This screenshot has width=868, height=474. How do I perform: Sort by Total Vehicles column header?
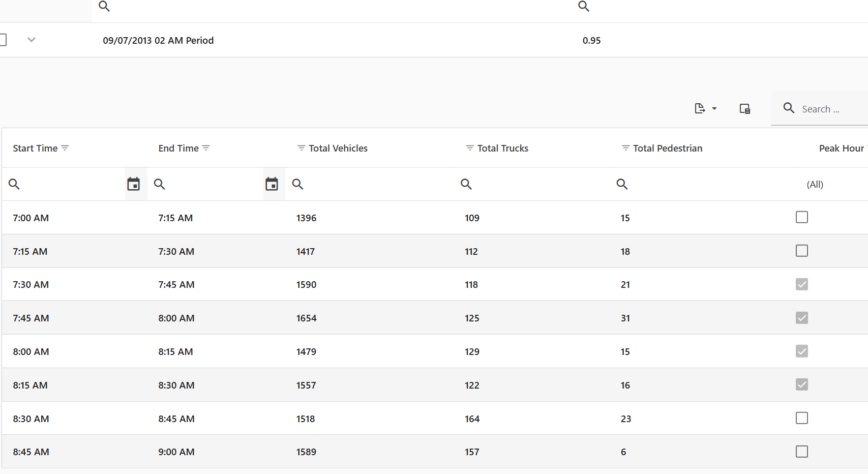(x=338, y=148)
